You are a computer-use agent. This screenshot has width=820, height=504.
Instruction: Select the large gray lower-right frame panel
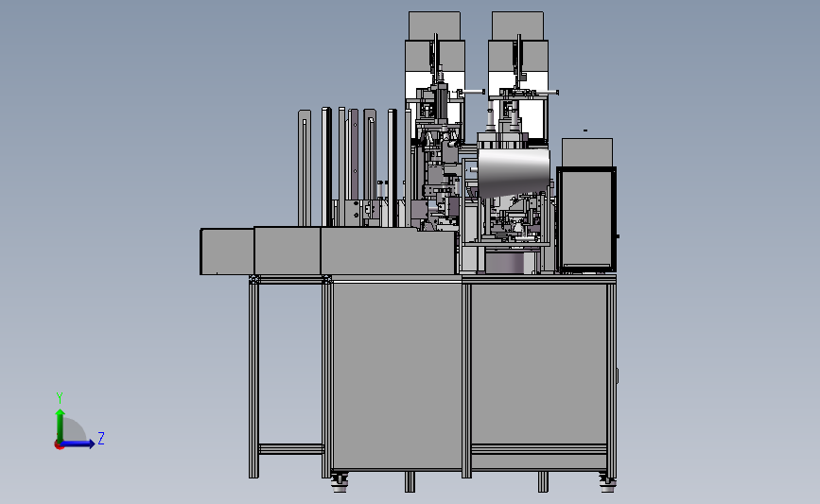[x=539, y=364]
